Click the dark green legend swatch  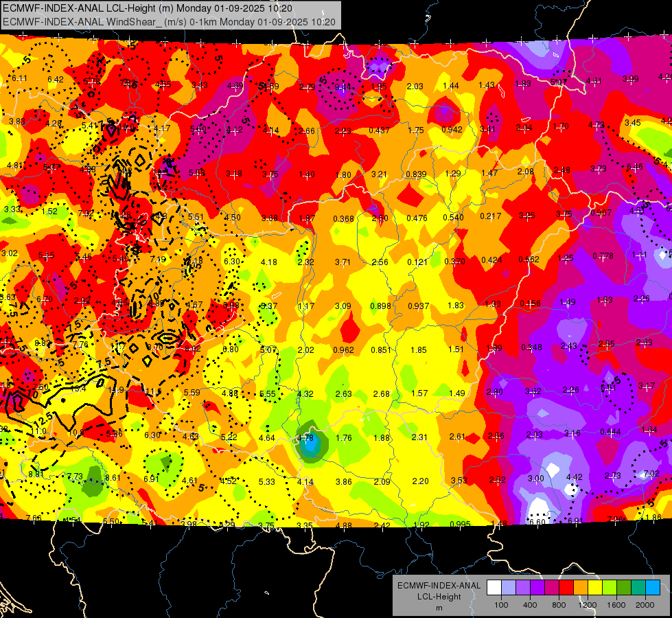[624, 588]
